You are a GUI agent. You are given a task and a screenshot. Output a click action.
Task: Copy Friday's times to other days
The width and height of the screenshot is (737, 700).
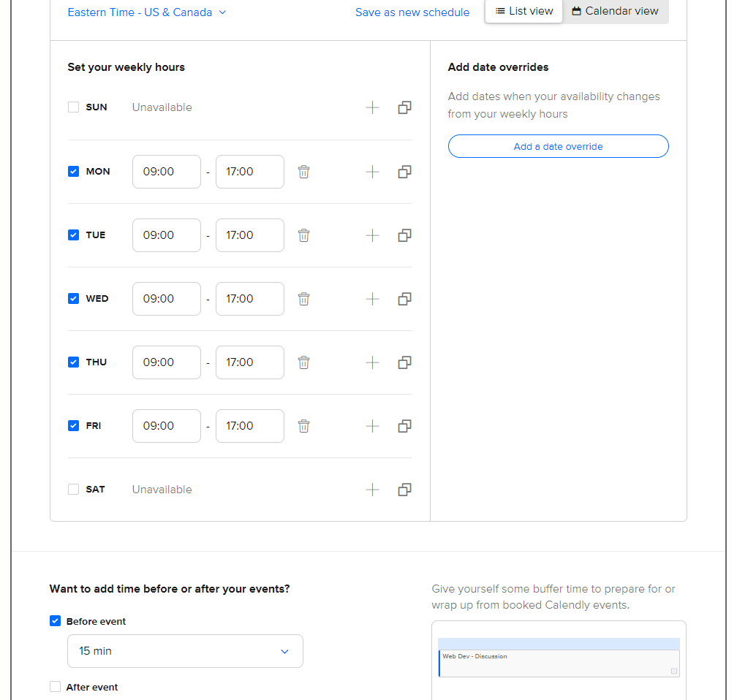coord(405,426)
